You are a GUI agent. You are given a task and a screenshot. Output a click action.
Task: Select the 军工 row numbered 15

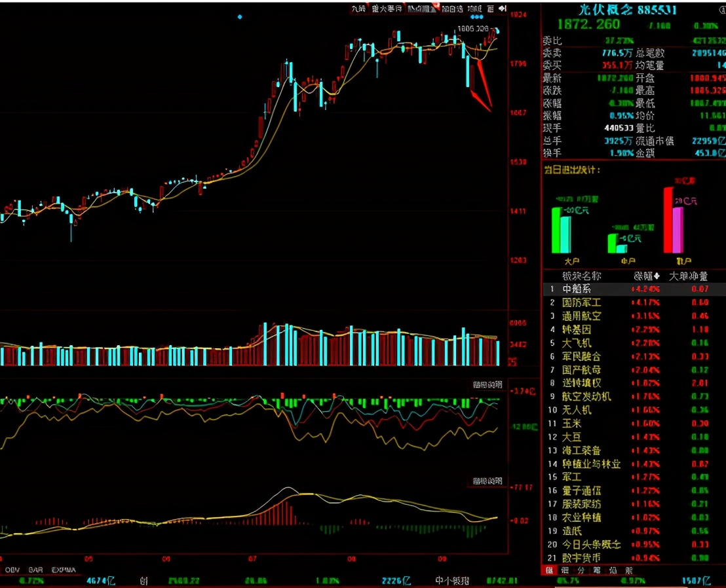coord(634,477)
